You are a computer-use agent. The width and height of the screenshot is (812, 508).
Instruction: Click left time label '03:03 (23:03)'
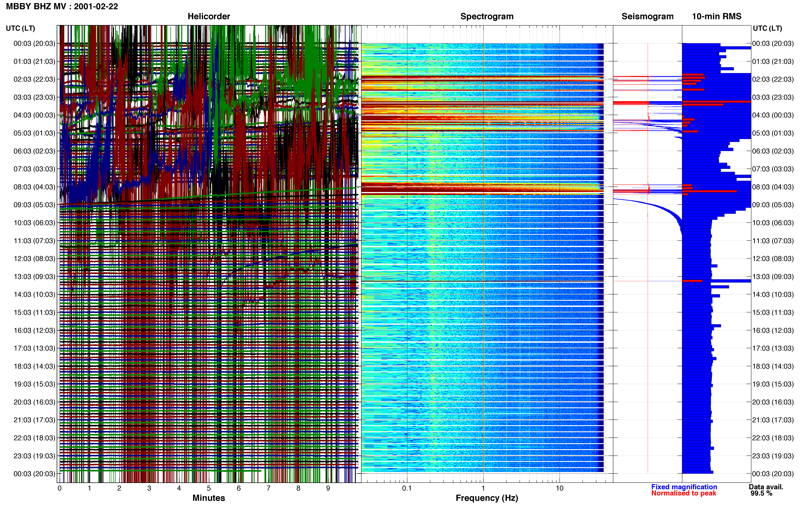[34, 97]
